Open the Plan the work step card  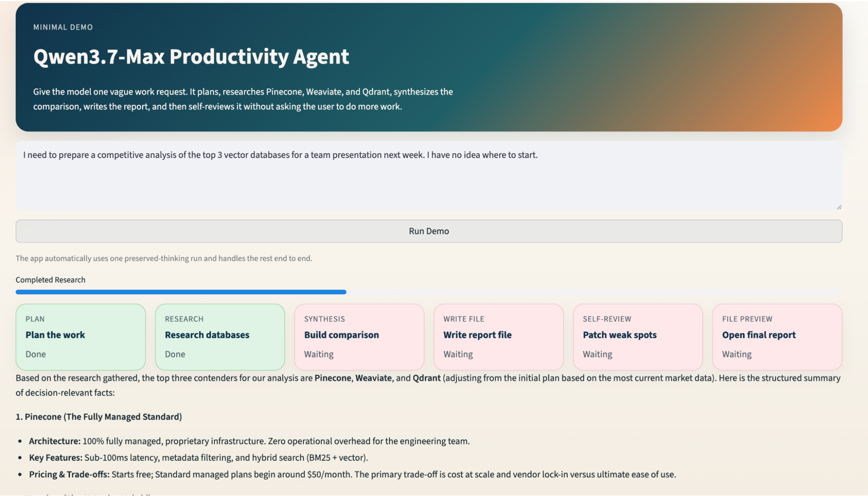tap(80, 337)
